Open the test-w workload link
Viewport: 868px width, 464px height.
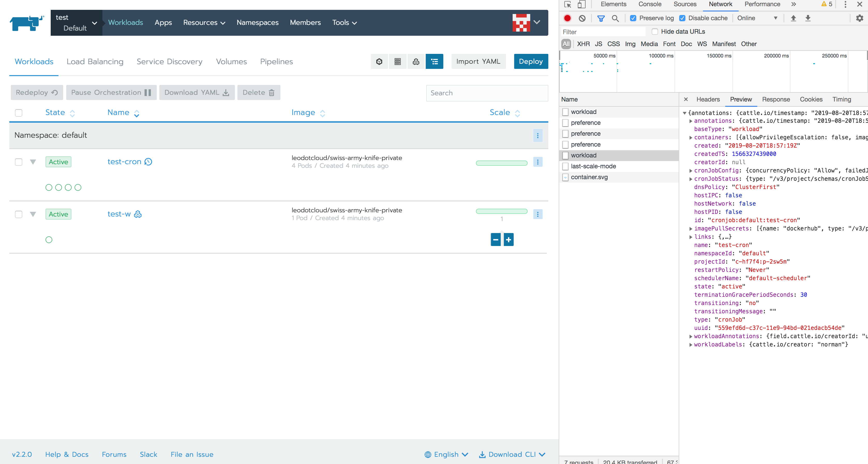[119, 214]
